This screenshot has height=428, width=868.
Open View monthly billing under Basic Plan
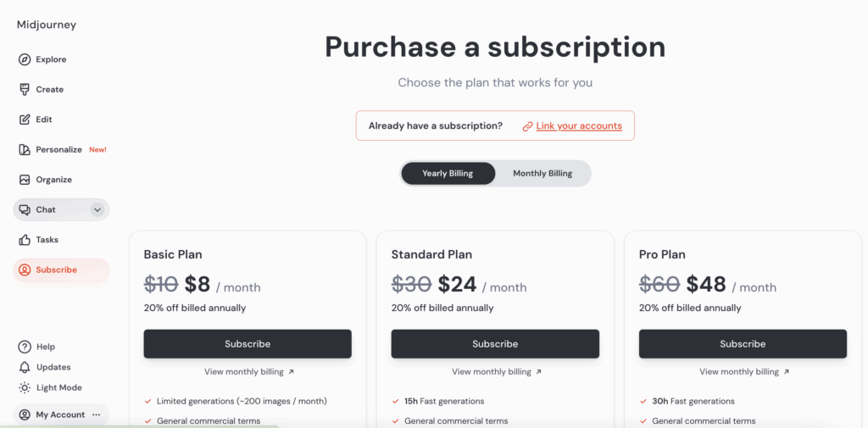click(249, 371)
